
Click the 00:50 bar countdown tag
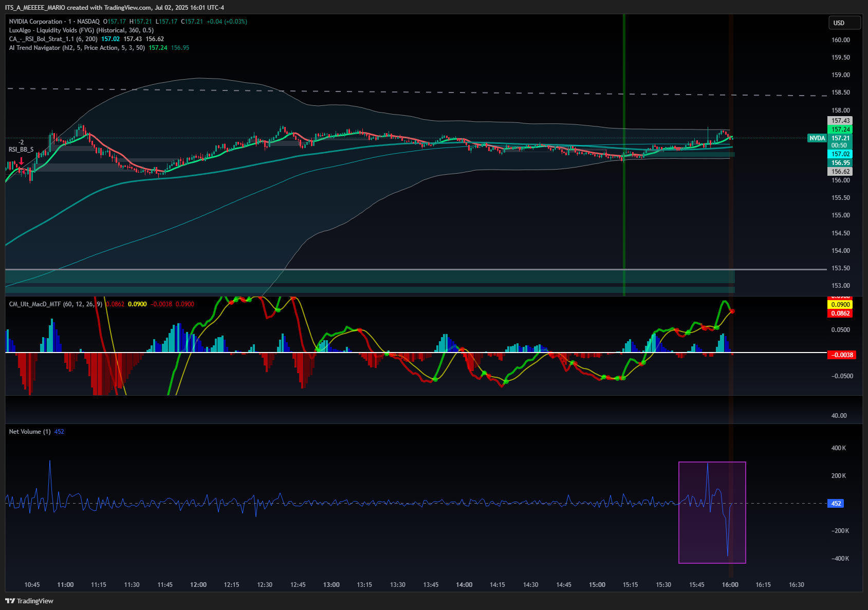[x=840, y=145]
